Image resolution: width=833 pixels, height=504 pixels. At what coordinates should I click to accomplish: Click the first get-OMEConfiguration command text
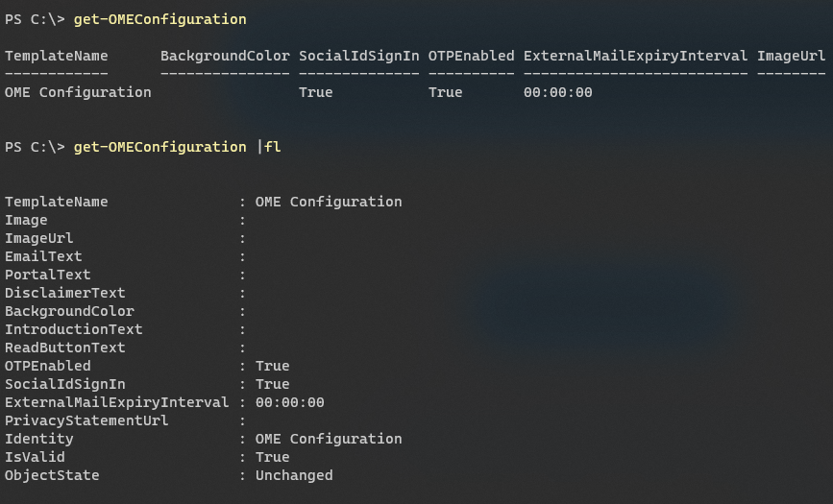coord(159,19)
